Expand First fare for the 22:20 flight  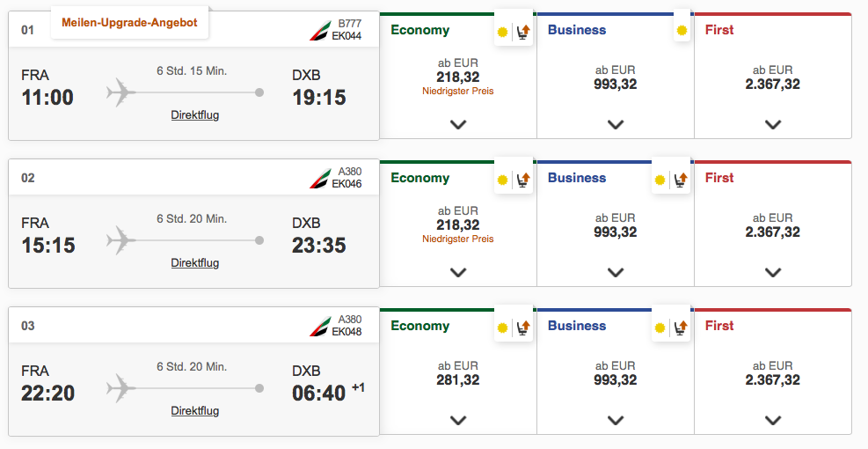(772, 420)
